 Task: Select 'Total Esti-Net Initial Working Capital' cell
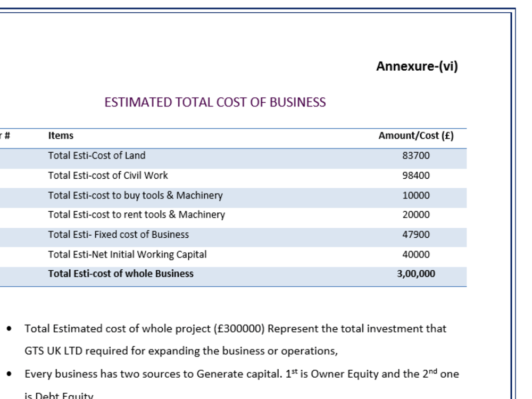[x=127, y=254]
